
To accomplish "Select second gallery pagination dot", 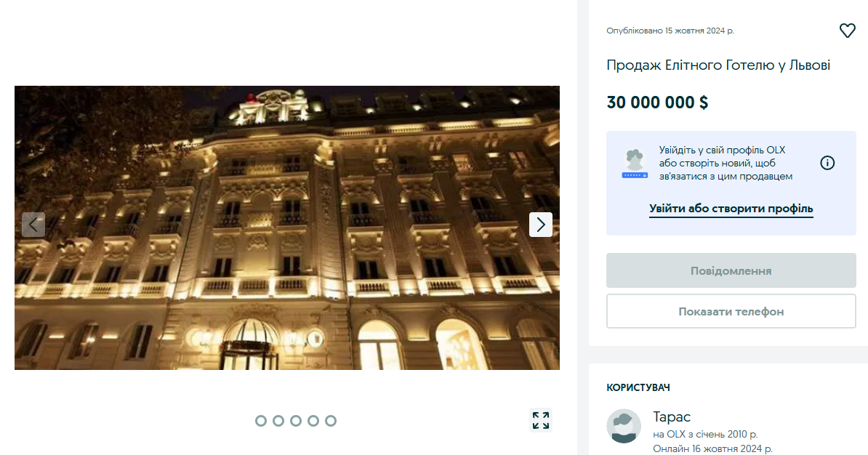I will (x=278, y=421).
